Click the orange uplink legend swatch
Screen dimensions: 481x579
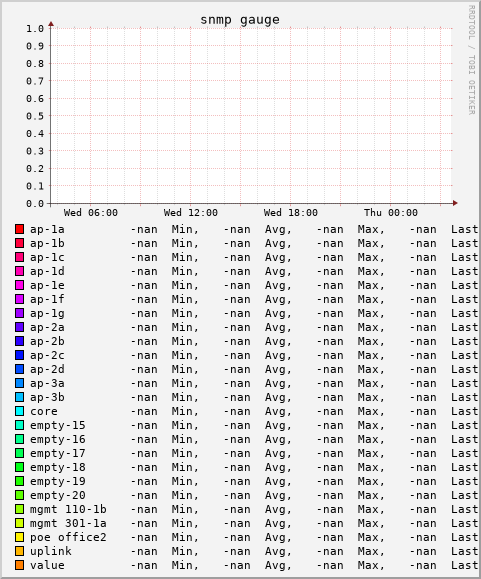[x=20, y=551]
